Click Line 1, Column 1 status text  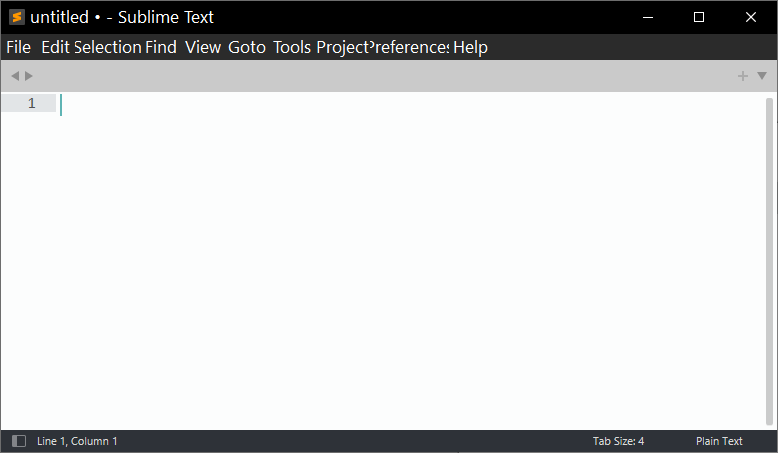click(x=77, y=441)
